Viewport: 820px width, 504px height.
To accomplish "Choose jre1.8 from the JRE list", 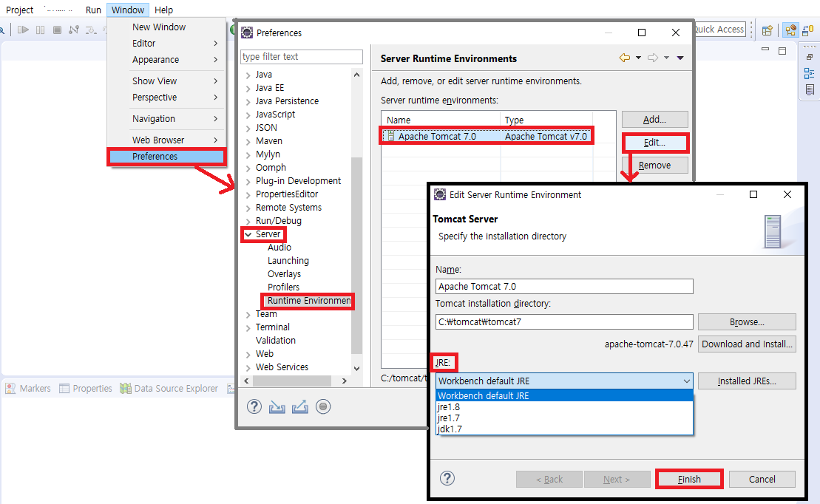I will point(563,406).
